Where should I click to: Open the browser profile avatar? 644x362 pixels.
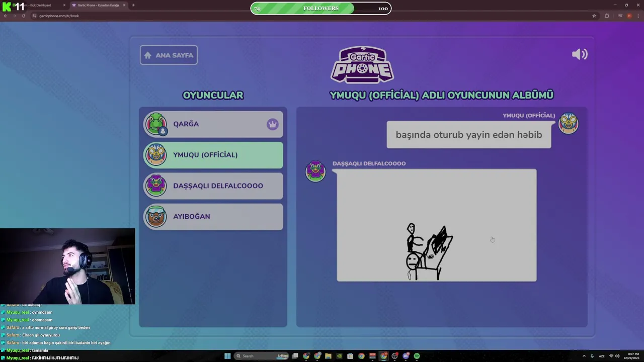[629, 16]
